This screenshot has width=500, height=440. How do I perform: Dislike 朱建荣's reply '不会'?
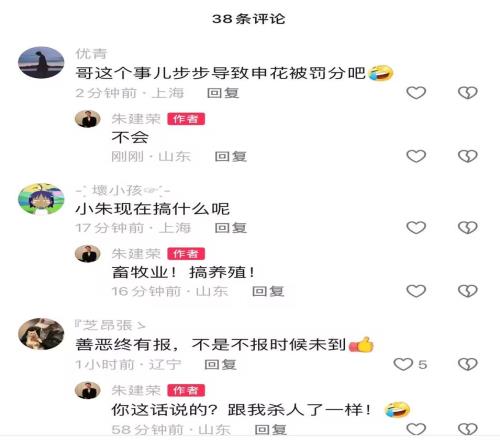pos(468,156)
